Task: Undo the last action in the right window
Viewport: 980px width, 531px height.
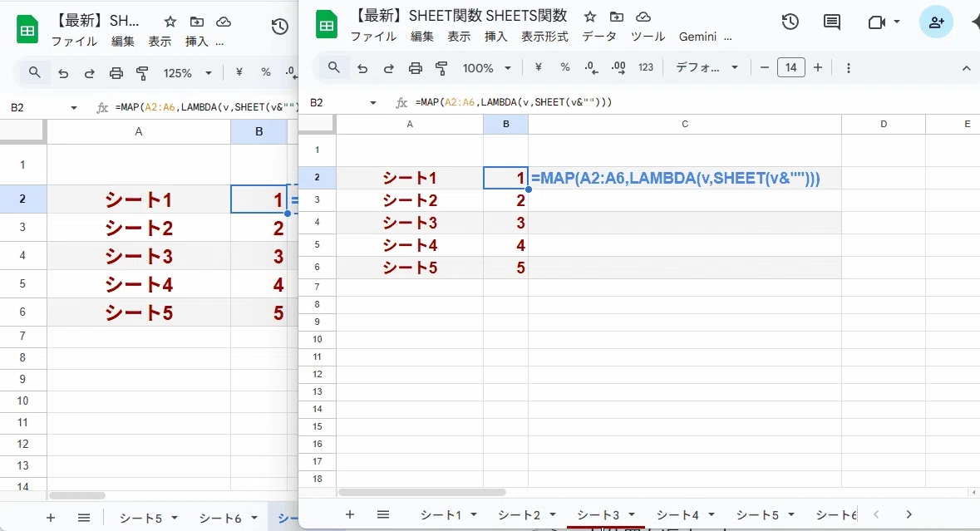Action: (x=362, y=68)
